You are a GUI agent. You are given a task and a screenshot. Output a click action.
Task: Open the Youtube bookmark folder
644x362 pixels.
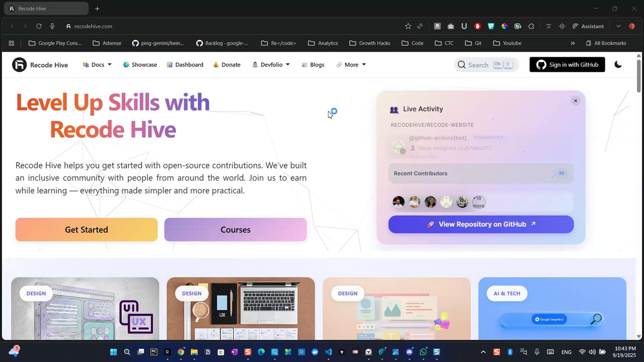507,43
